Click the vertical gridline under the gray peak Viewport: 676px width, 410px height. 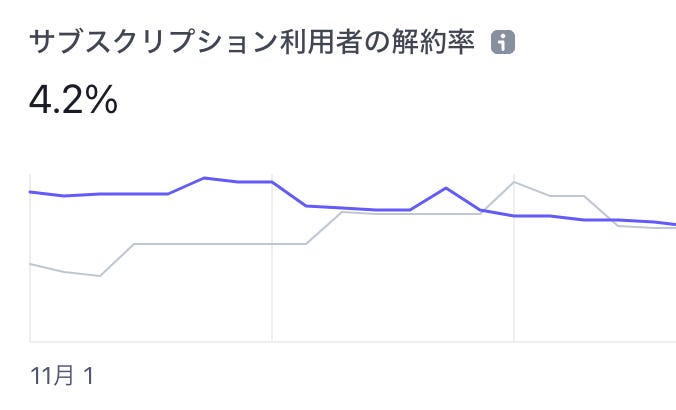514,258
